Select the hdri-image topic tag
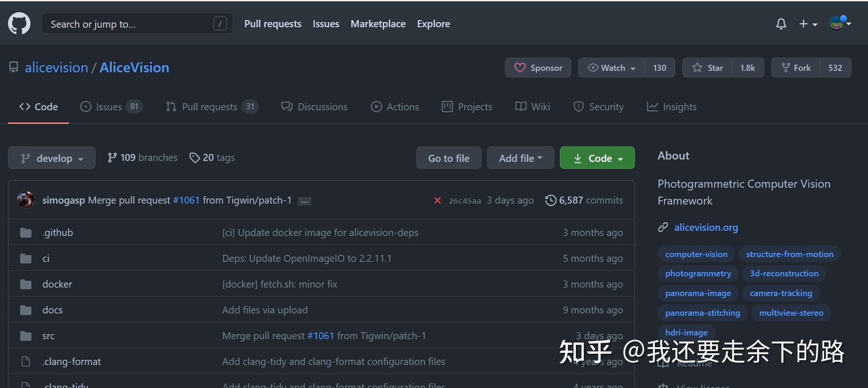 pos(686,332)
